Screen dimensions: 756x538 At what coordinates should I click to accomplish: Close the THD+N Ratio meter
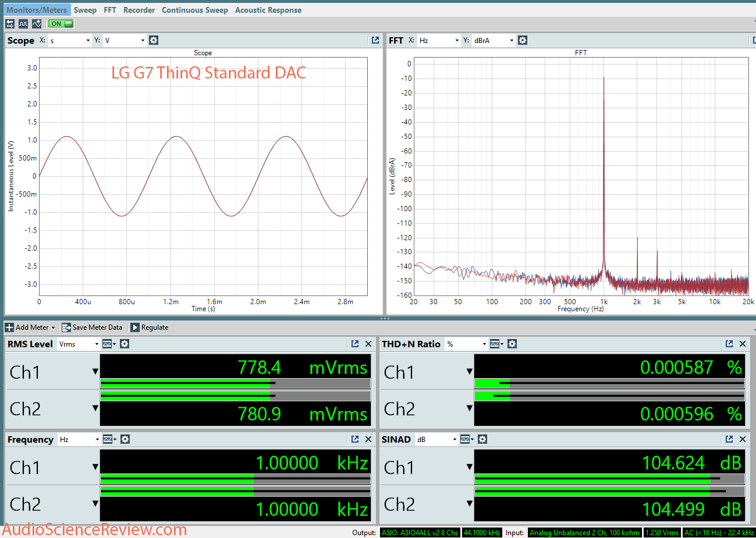(743, 344)
